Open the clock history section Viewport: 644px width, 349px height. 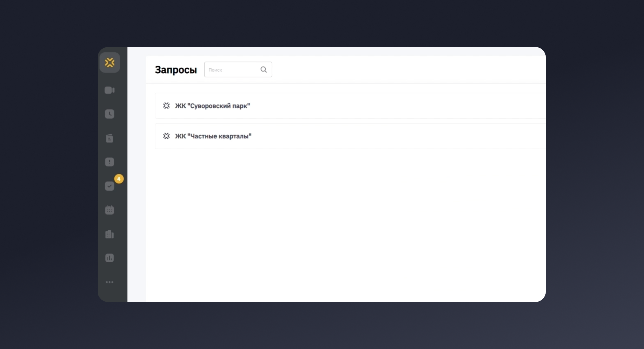pyautogui.click(x=110, y=114)
